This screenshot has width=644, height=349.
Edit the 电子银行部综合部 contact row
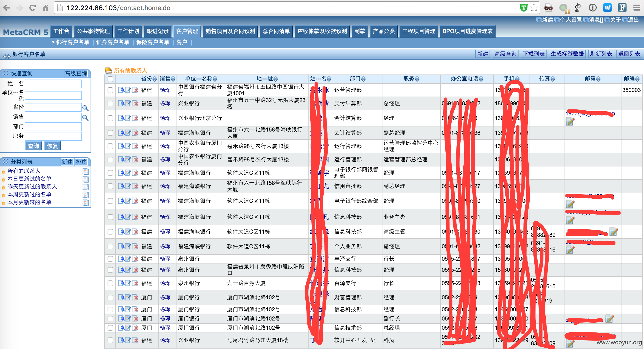128,201
